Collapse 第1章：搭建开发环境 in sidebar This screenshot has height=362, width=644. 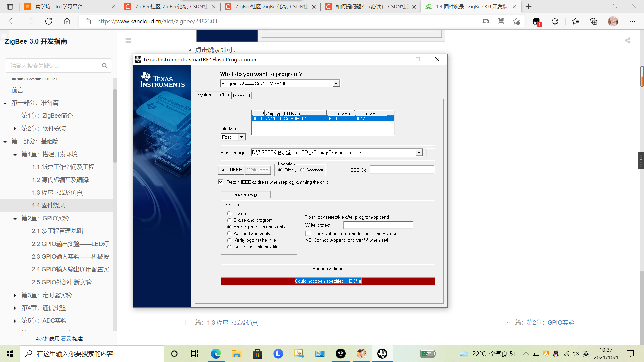coord(15,155)
